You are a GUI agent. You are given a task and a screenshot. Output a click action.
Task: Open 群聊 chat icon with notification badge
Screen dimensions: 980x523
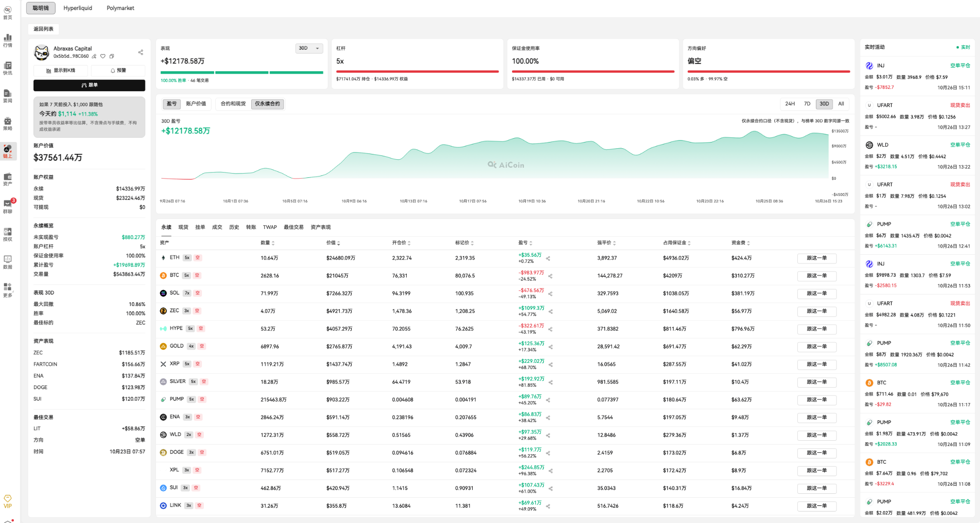tap(8, 207)
